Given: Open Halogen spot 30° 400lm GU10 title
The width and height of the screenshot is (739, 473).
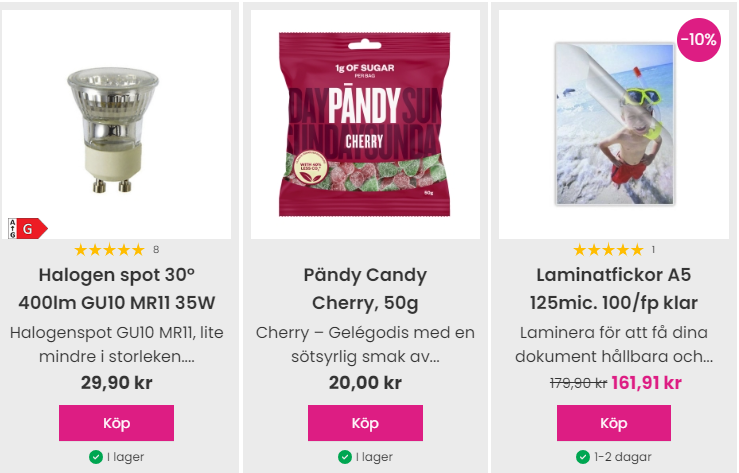Looking at the screenshot, I should pos(116,289).
